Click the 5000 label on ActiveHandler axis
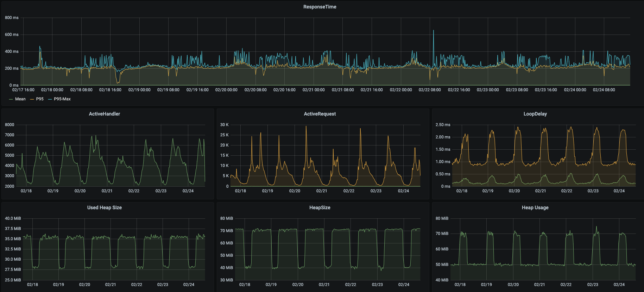 click(10, 155)
